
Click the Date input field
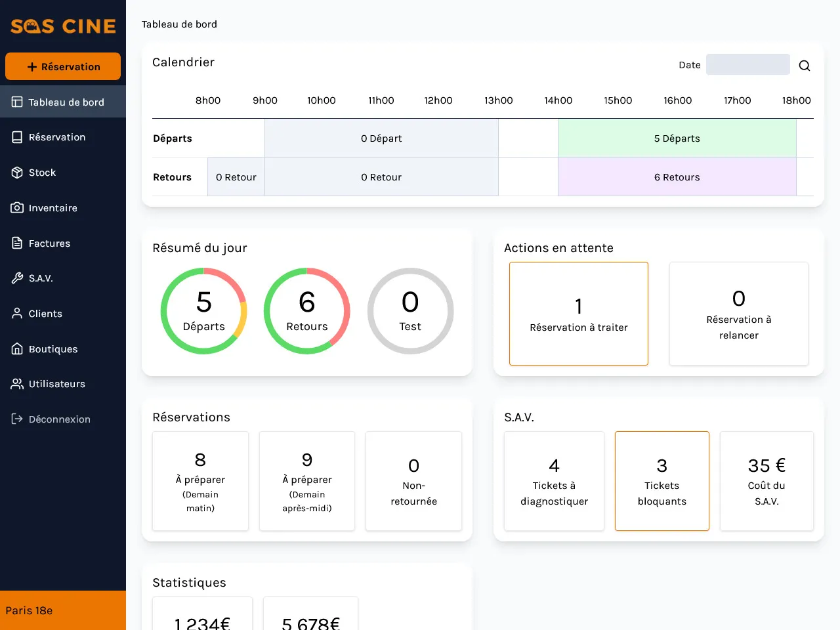[747, 65]
